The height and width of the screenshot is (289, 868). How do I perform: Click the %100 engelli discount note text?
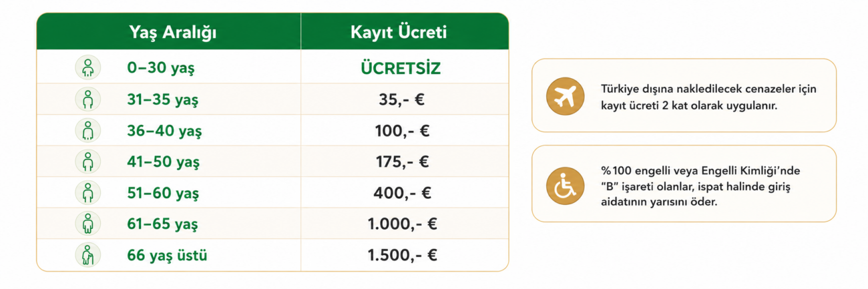point(700,184)
